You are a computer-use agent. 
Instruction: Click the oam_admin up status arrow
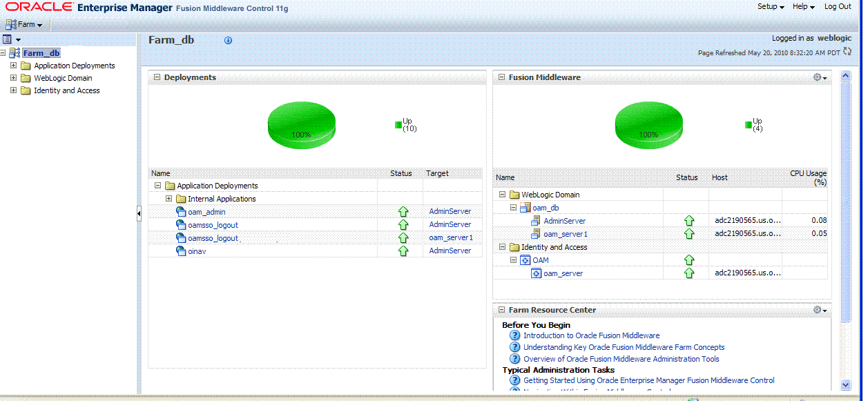coord(403,212)
